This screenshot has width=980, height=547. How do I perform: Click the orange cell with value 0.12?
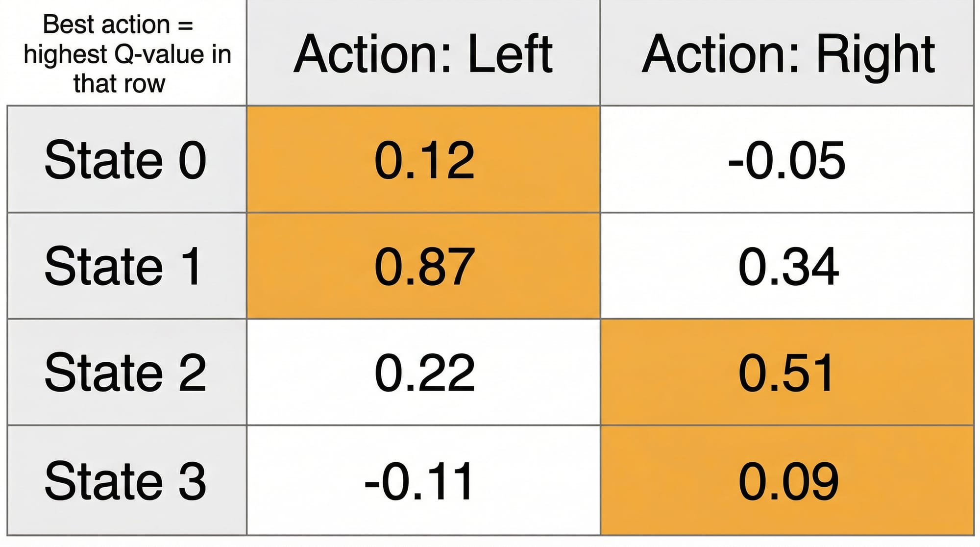(x=424, y=160)
